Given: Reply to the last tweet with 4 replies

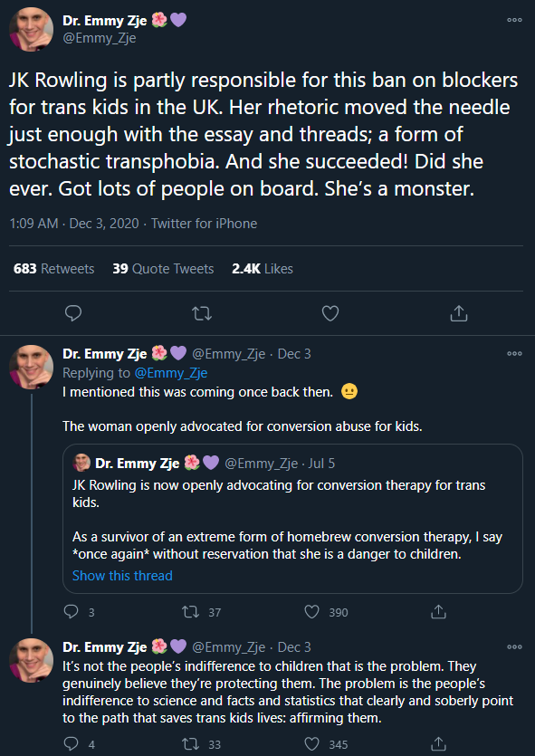Looking at the screenshot, I should (x=72, y=744).
